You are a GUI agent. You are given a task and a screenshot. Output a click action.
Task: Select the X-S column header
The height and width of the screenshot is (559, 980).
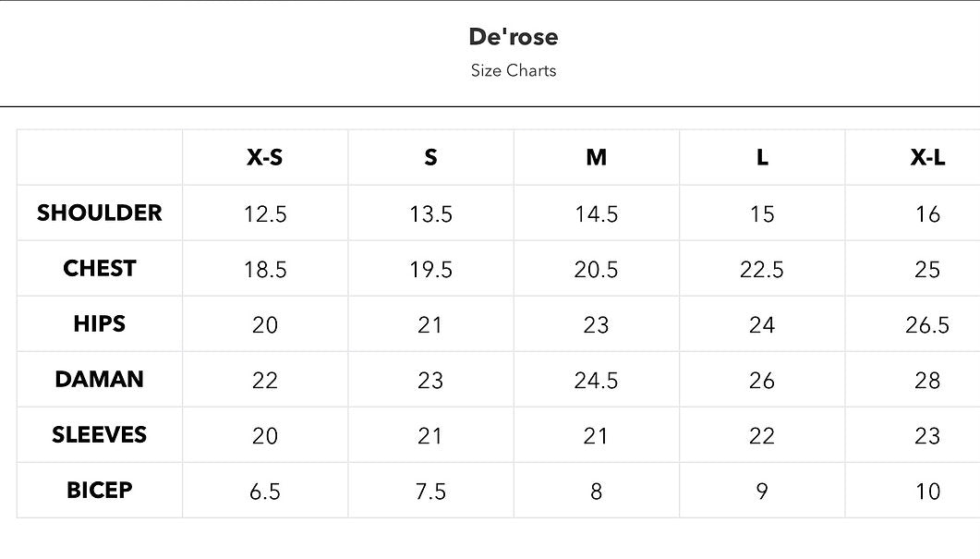click(264, 157)
